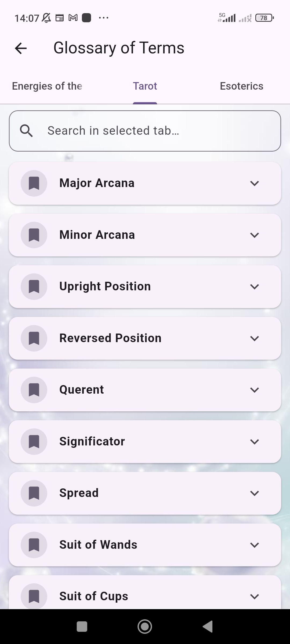This screenshot has height=644, width=290.
Task: Tap the Spread bookmark icon
Action: pos(34,493)
